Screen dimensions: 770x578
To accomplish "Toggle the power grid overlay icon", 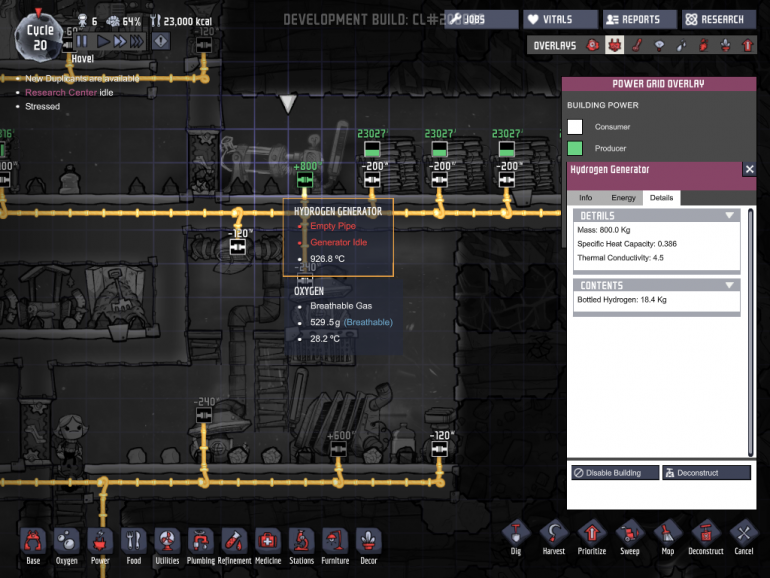I will pyautogui.click(x=614, y=46).
